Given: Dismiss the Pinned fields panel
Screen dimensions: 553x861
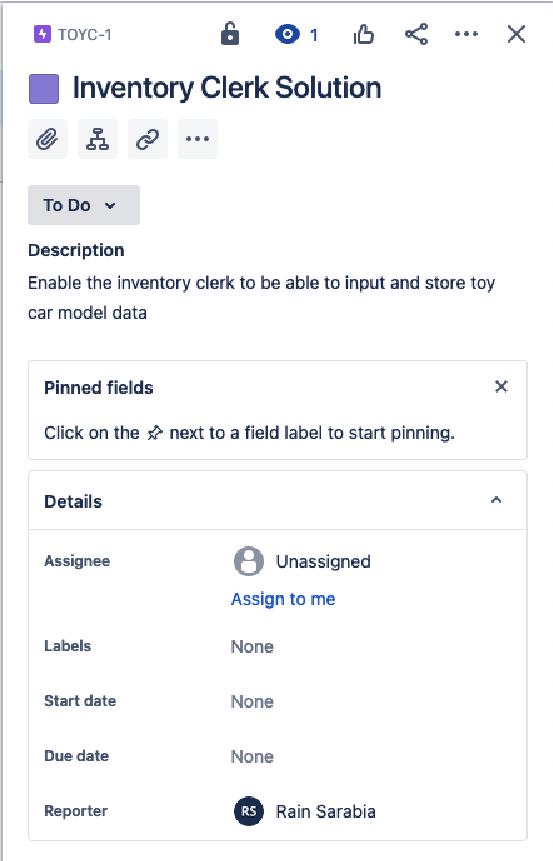Looking at the screenshot, I should coord(501,387).
